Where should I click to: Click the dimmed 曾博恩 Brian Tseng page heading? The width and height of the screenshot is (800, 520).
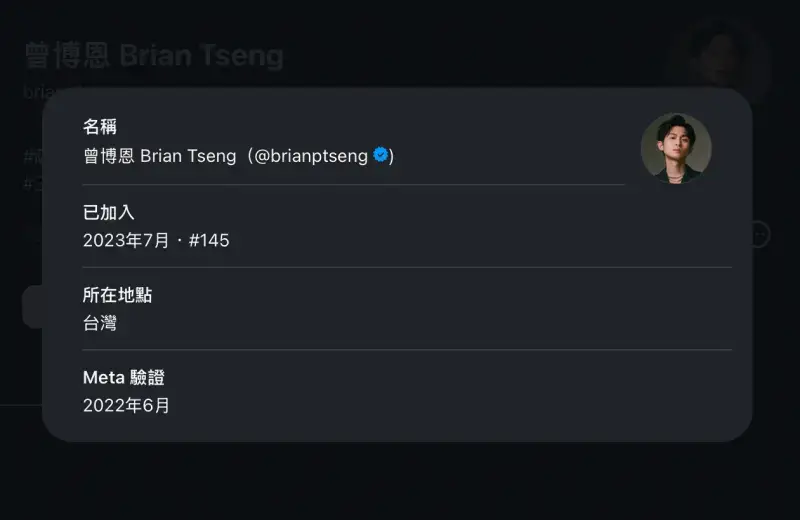154,56
